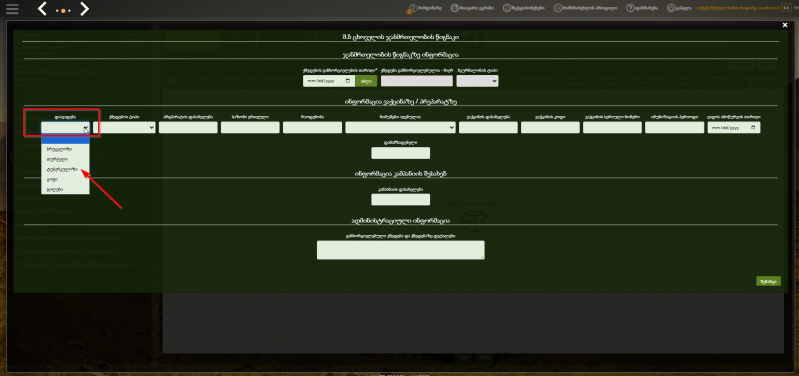Close the vaccination form dialog with the X
Viewport: 799px width, 376px height.
point(785,24)
